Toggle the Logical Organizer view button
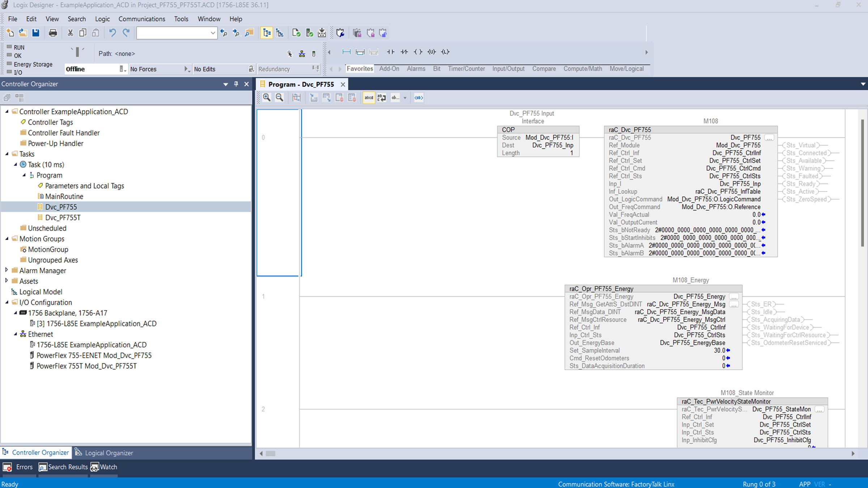The height and width of the screenshot is (488, 868). (x=280, y=33)
